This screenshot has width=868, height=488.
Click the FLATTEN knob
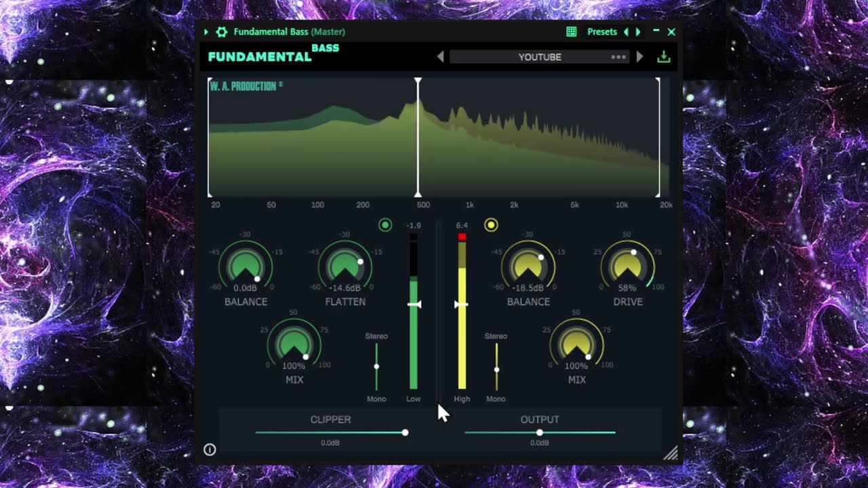point(345,266)
